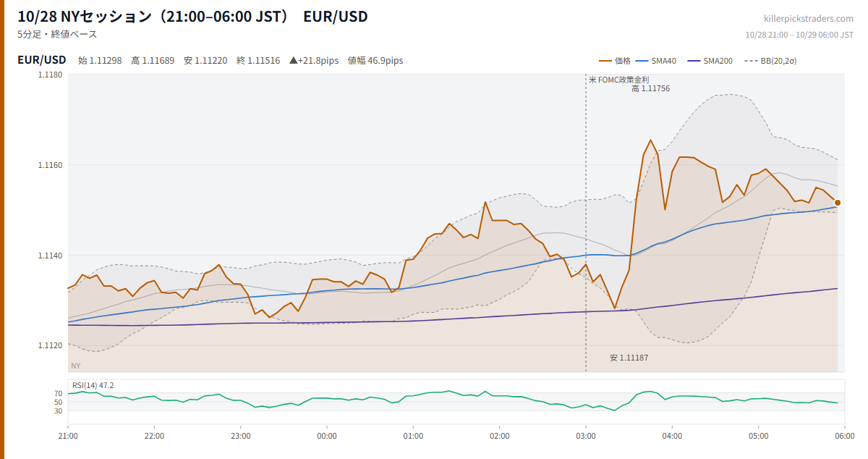The width and height of the screenshot is (868, 459).
Task: Click the low value '安 1.11220'
Action: pos(205,61)
